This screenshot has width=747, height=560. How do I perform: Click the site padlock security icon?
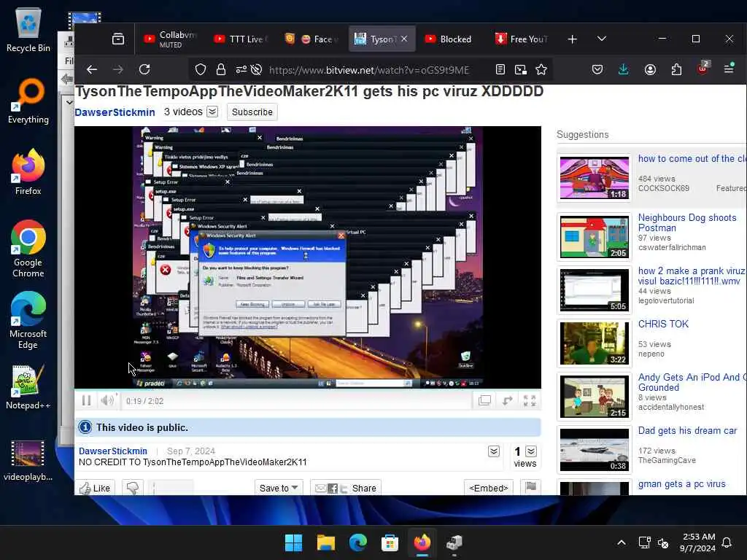220,70
